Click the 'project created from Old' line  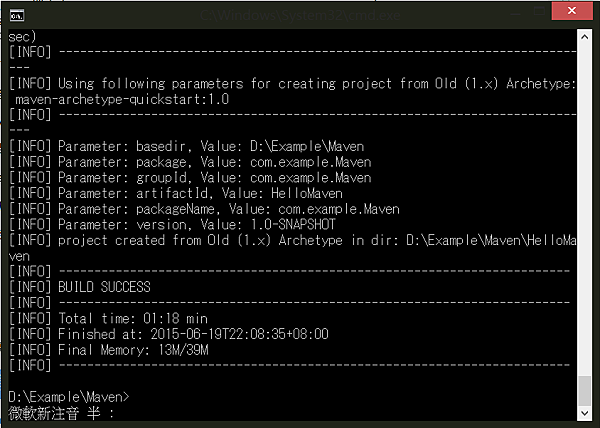pos(290,240)
